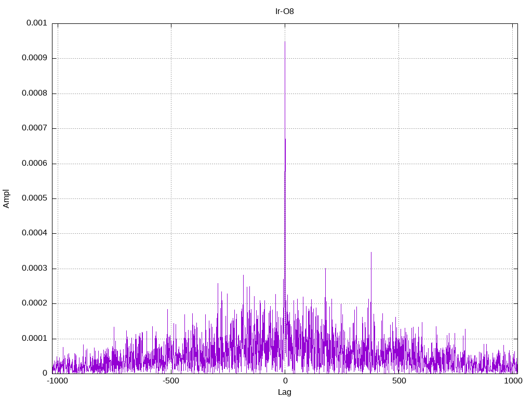
Task: Click the y-axis value 0.0008
Action: 34,93
